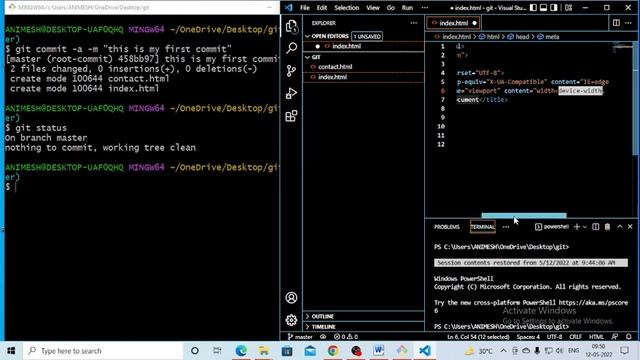Split the terminal panel
640x360 pixels.
[596, 227]
